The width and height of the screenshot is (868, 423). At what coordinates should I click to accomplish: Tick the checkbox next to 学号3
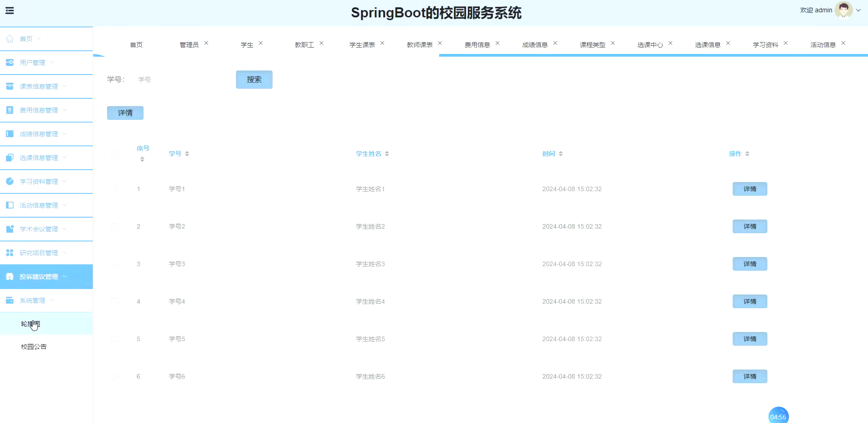point(115,264)
